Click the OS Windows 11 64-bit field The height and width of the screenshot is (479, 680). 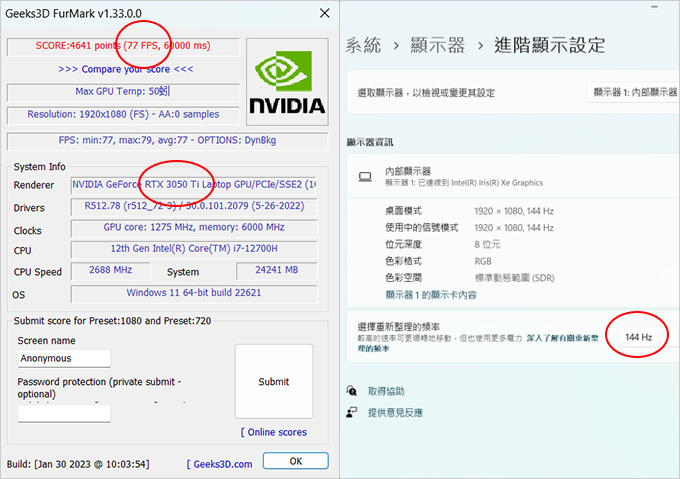click(194, 293)
